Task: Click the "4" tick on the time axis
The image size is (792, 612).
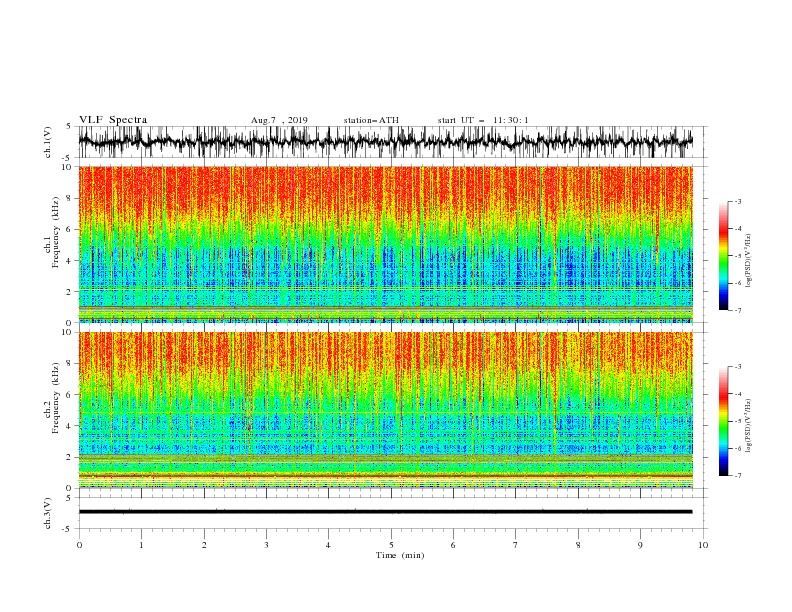Action: pyautogui.click(x=328, y=545)
